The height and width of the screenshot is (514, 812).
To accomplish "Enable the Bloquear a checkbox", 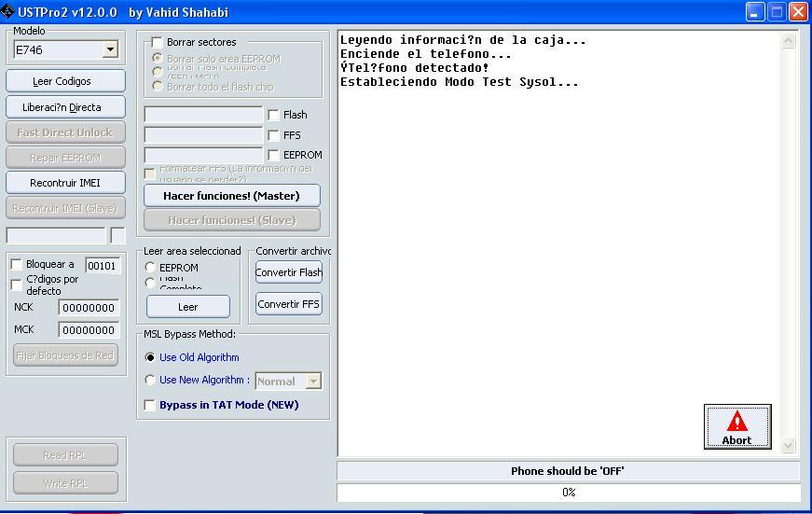I will pyautogui.click(x=17, y=265).
